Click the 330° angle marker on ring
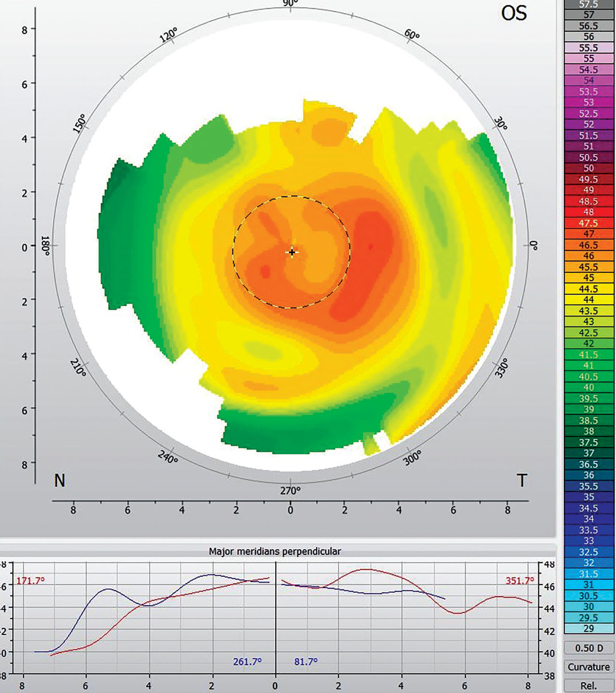Viewport: 616px width, 693px height. (x=502, y=368)
